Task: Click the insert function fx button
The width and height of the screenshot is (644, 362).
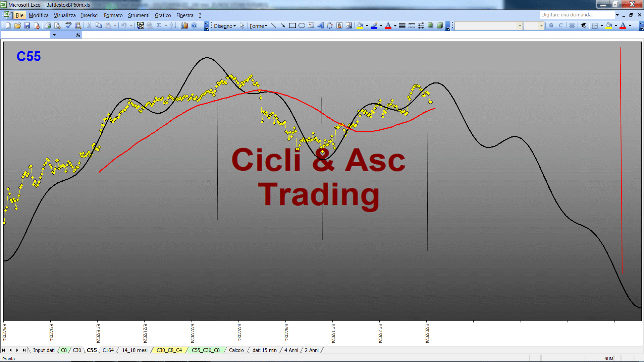Action: pos(78,35)
